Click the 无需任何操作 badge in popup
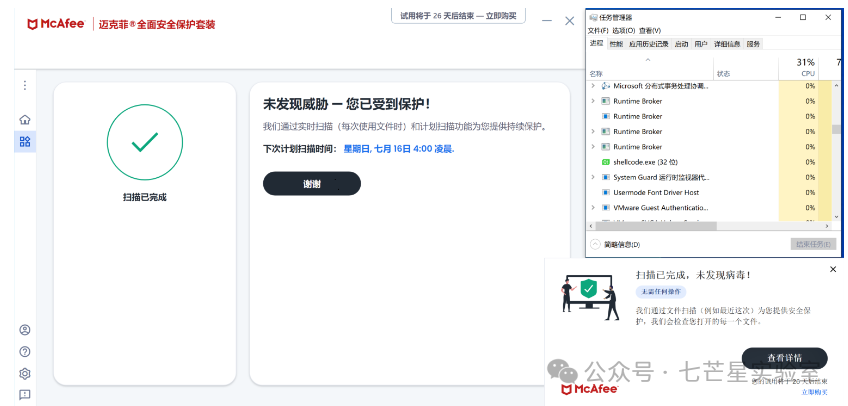The image size is (848, 406). (x=660, y=291)
